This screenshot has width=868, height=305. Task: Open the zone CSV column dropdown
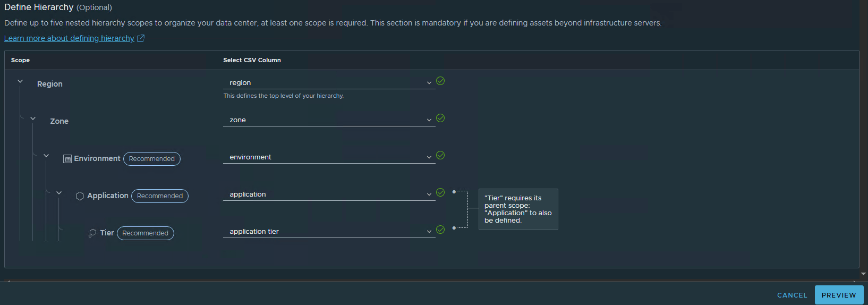[329, 120]
